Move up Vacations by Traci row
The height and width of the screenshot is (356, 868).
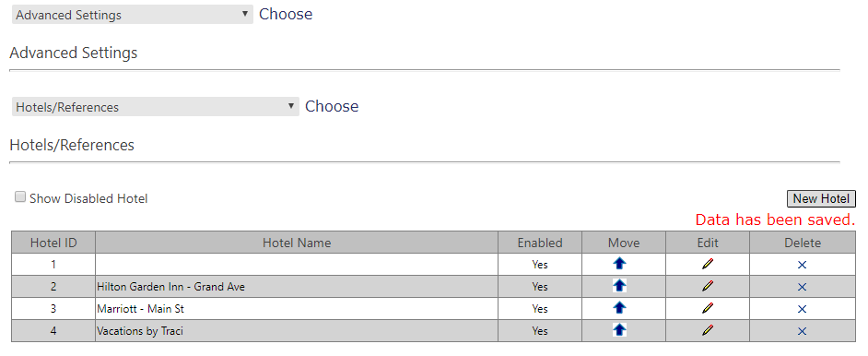619,330
